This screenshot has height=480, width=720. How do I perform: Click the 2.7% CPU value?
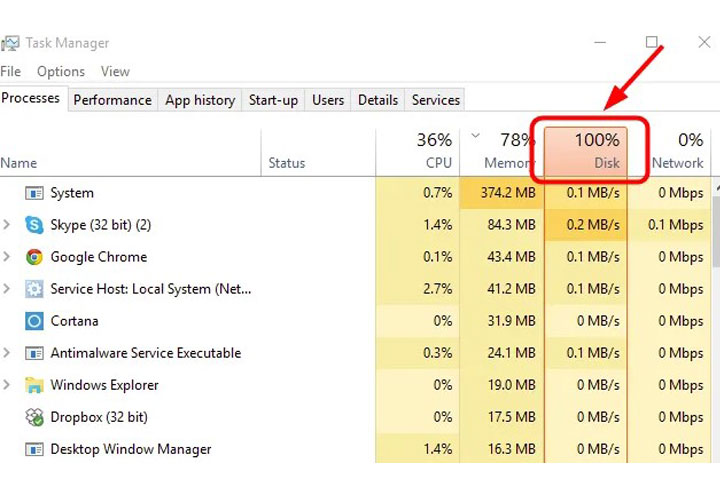tap(438, 289)
